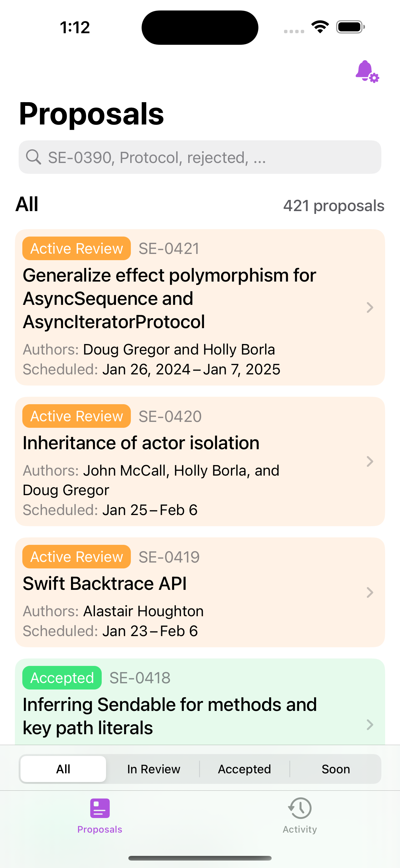This screenshot has height=868, width=400.
Task: Open Inheritance of actor isolation proposal
Action: click(x=200, y=461)
